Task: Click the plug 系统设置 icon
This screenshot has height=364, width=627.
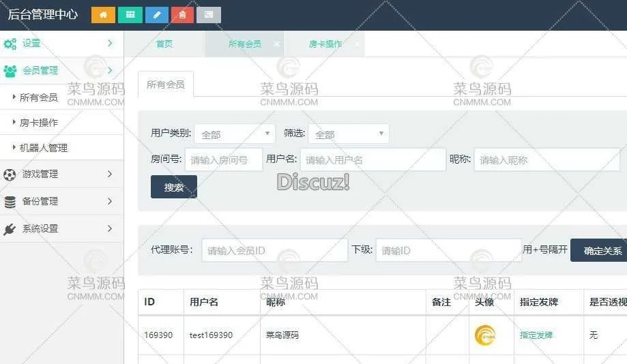Action: click(10, 229)
